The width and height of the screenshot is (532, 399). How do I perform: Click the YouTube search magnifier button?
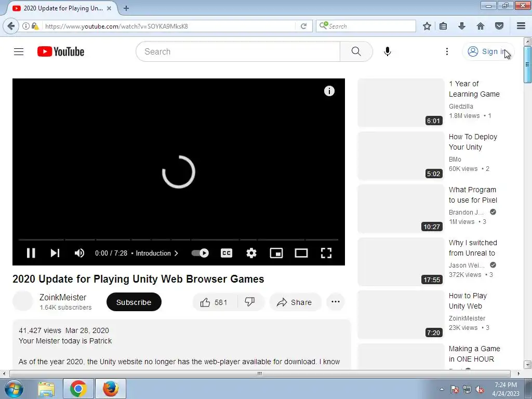[x=356, y=51]
